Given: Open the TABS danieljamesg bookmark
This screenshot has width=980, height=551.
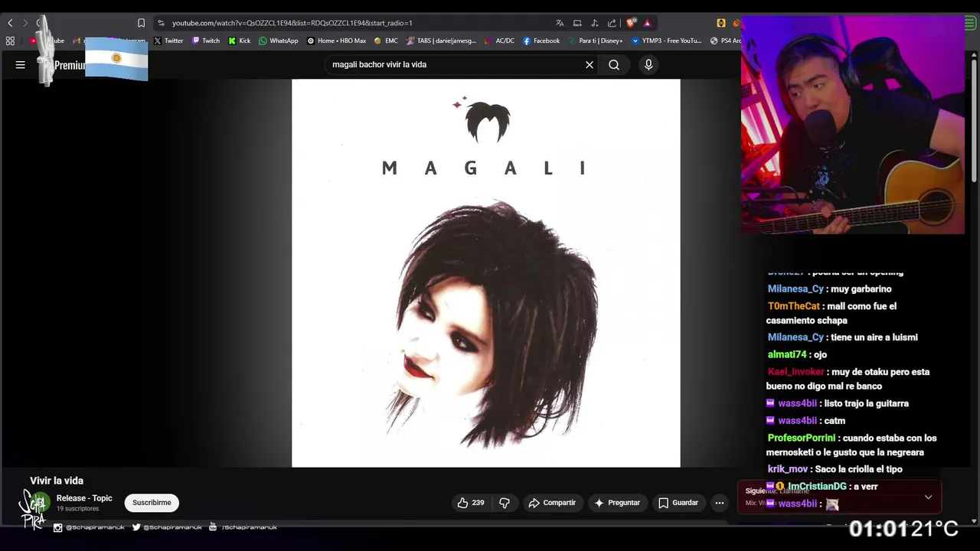Looking at the screenshot, I should [442, 41].
